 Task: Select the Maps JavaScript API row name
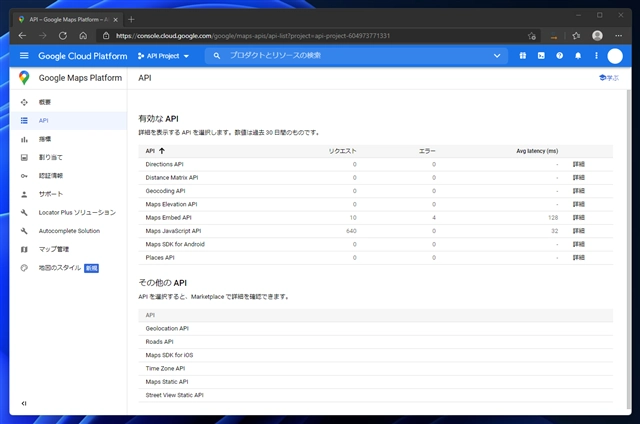coord(173,231)
